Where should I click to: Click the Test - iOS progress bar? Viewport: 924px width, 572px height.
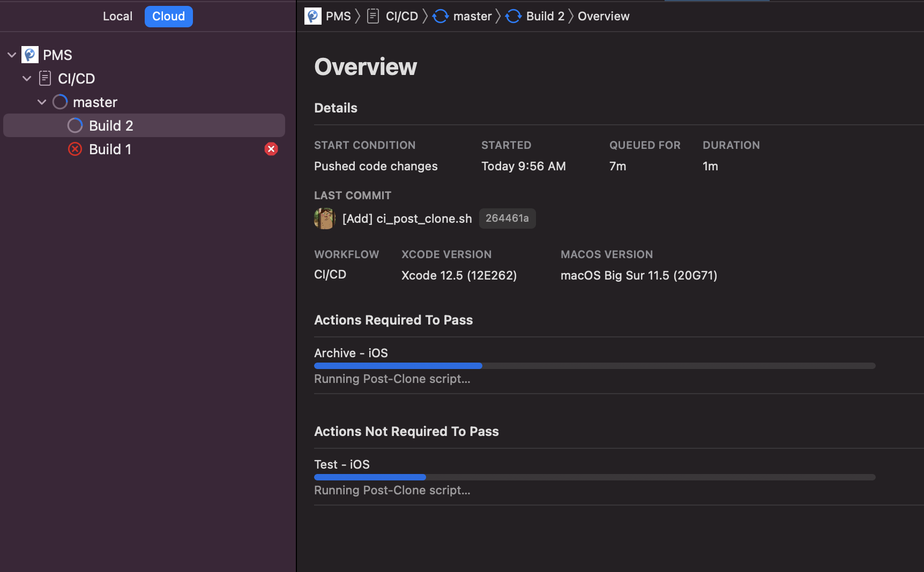pos(595,477)
